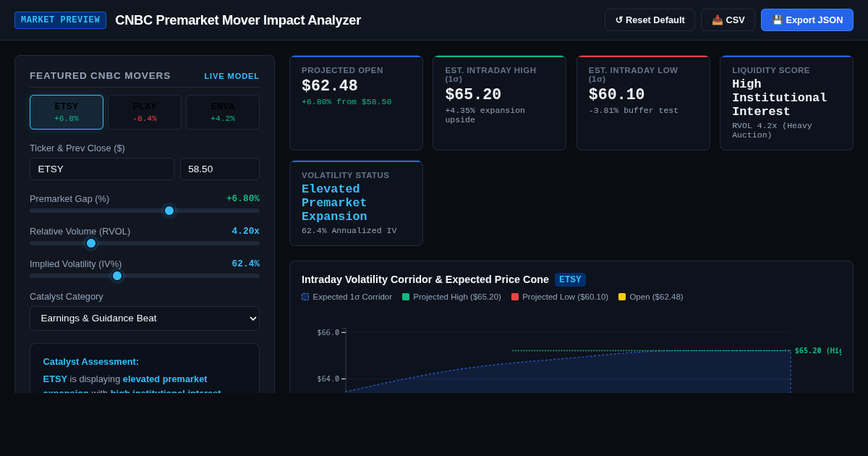Screen dimensions: 868x456
Task: Click the previous close price field
Action: tap(220, 169)
